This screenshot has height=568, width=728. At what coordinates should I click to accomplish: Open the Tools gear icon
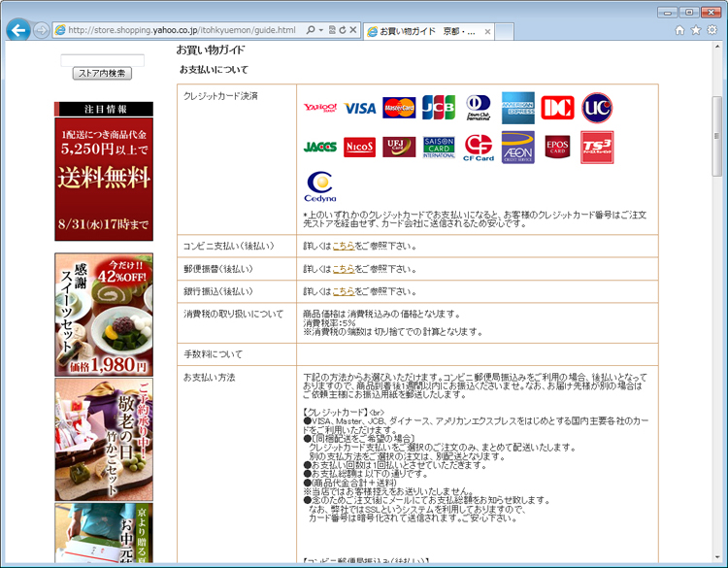click(711, 30)
